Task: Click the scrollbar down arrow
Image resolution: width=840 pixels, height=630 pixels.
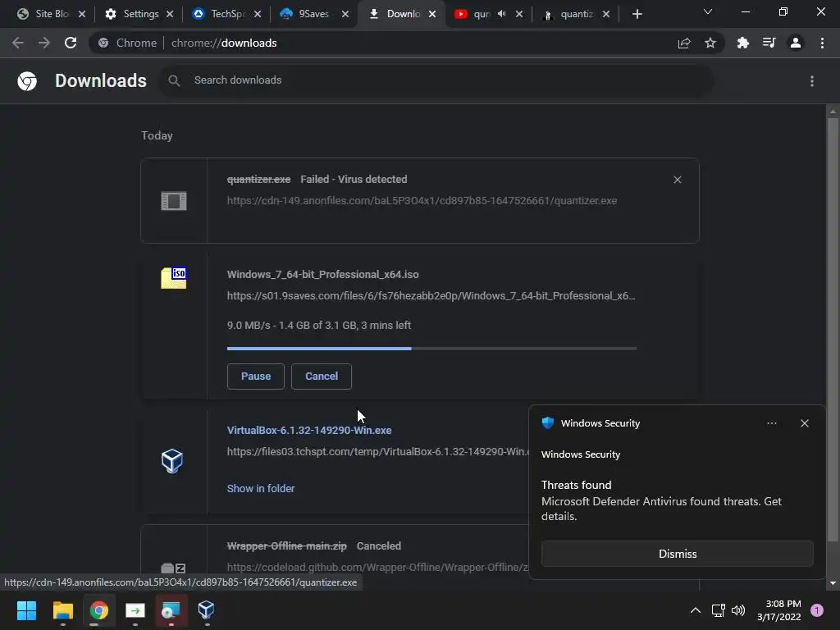Action: click(833, 583)
